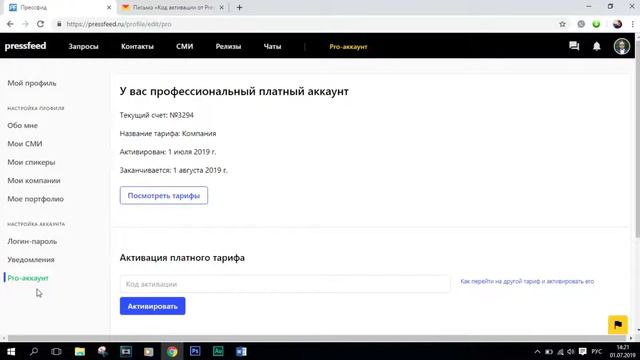Click the browser address bar URL
Screen dimensions: 640x360
(119, 24)
